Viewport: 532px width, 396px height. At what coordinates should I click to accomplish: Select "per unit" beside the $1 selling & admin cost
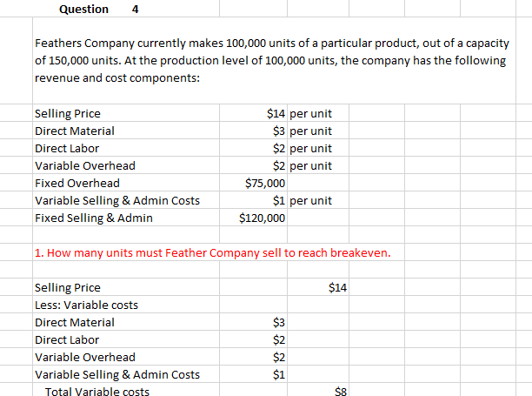[x=310, y=201]
